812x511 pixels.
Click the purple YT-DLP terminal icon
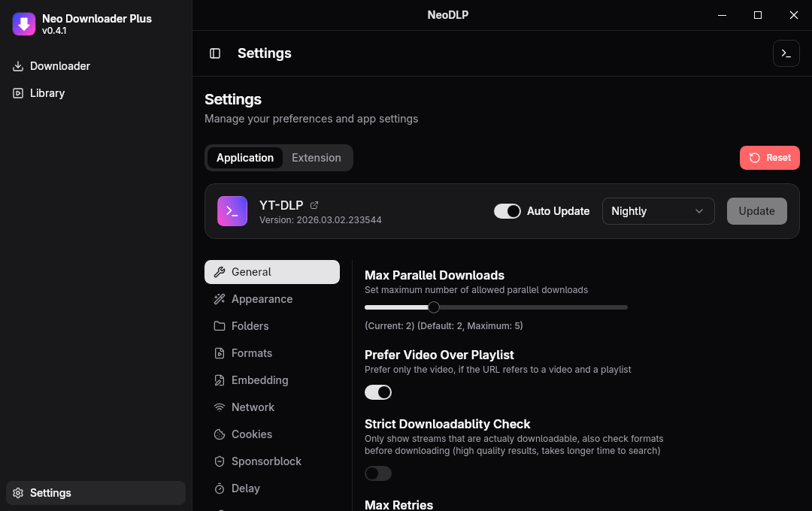232,211
